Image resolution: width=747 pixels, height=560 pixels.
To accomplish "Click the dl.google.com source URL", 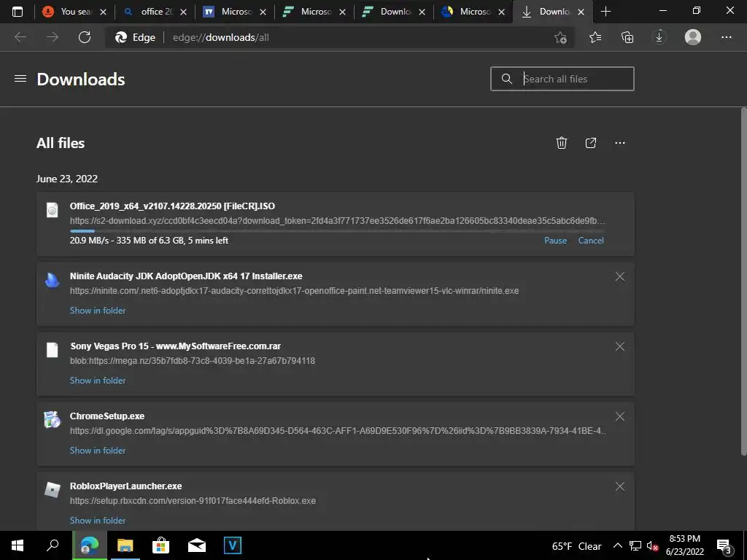I will coord(338,431).
